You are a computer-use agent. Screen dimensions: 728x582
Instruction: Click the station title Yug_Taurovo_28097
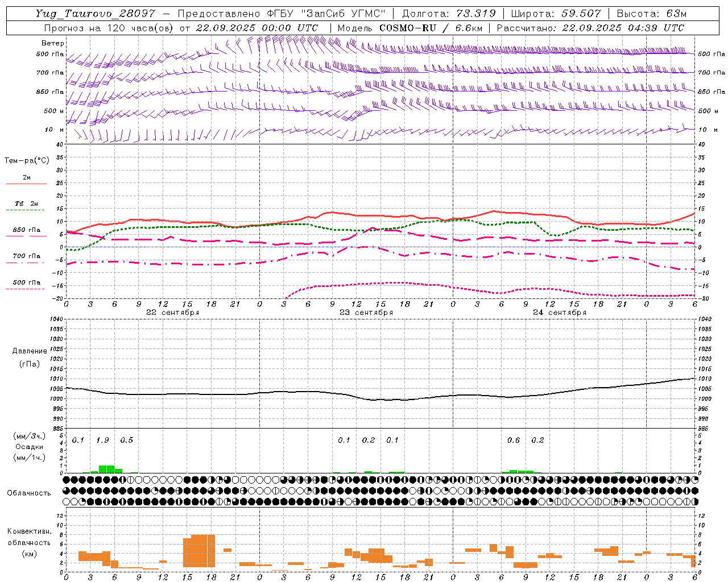pos(97,14)
